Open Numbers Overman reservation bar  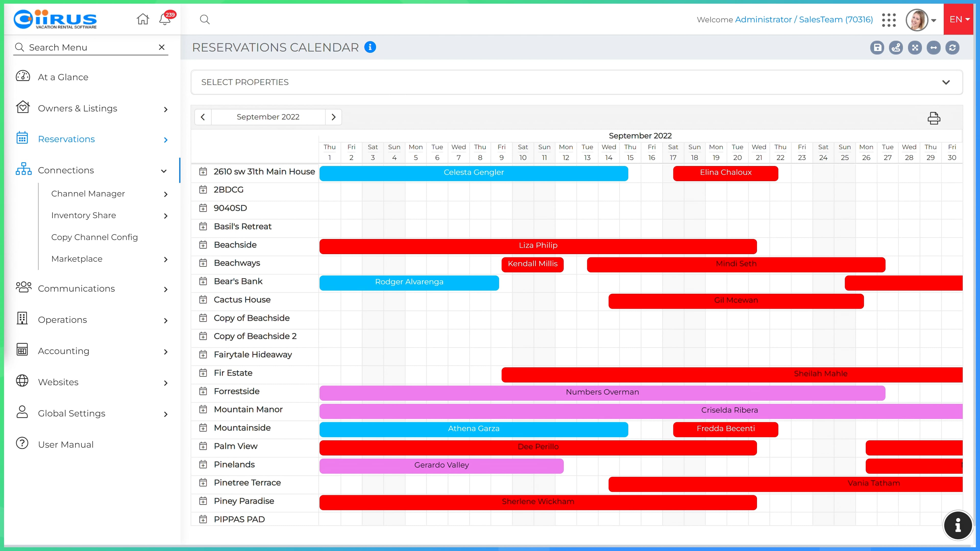click(602, 393)
